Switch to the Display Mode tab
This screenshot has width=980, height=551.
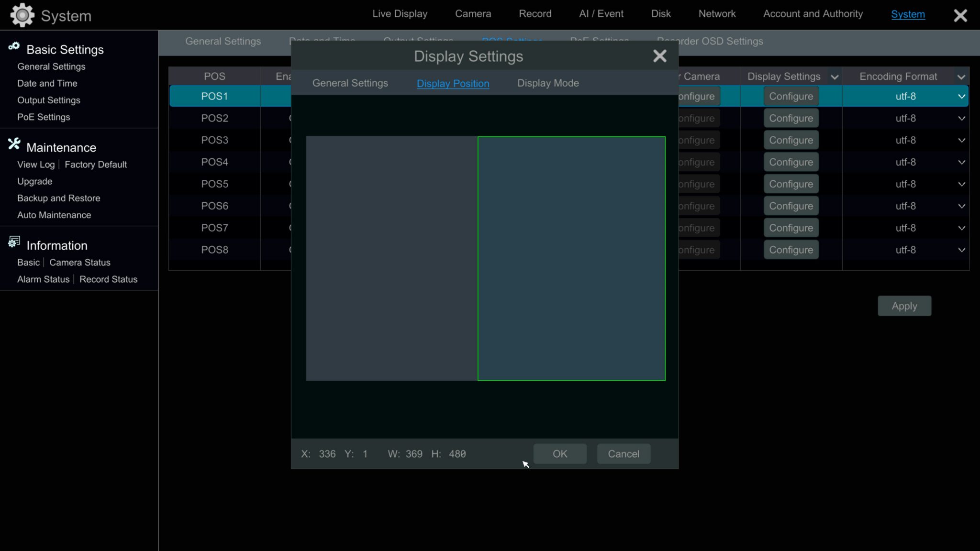pos(547,83)
